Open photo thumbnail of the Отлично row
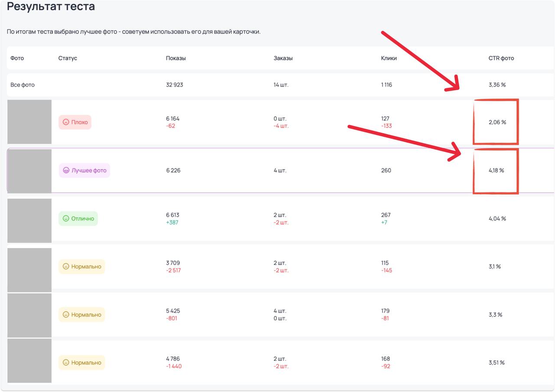The height and width of the screenshot is (392, 555). [29, 220]
